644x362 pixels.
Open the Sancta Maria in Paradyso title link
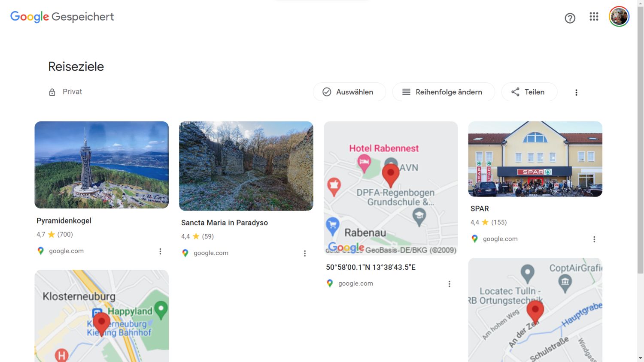(224, 223)
